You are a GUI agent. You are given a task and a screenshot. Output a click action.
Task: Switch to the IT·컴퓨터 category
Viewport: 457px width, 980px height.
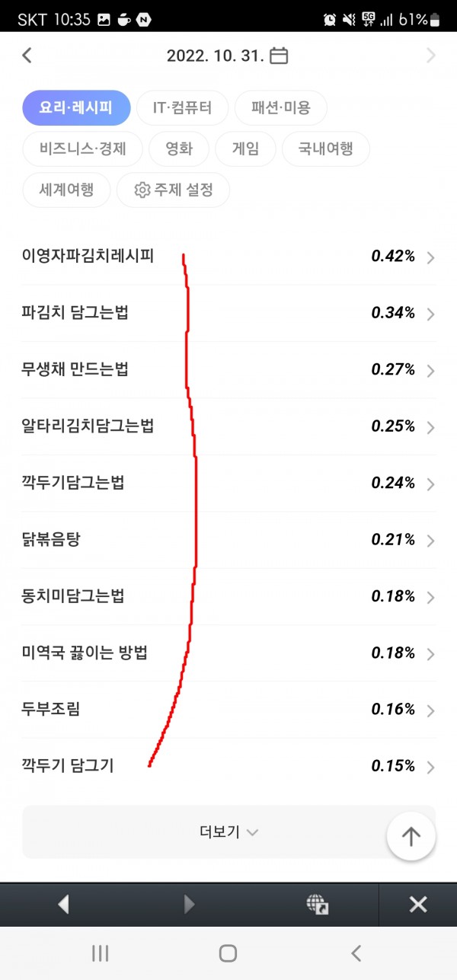(x=183, y=108)
